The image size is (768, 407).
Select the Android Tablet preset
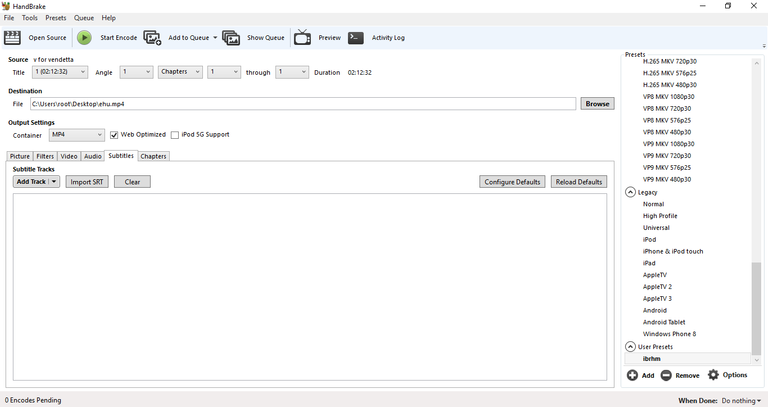664,322
